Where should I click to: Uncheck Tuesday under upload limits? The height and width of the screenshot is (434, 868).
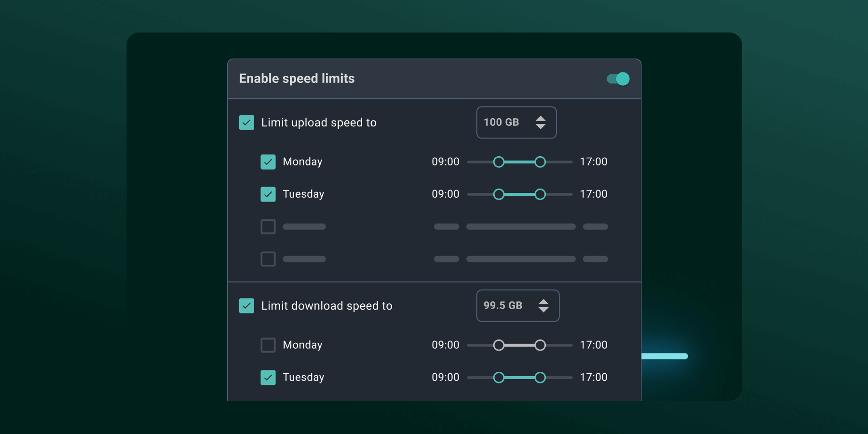pyautogui.click(x=268, y=194)
